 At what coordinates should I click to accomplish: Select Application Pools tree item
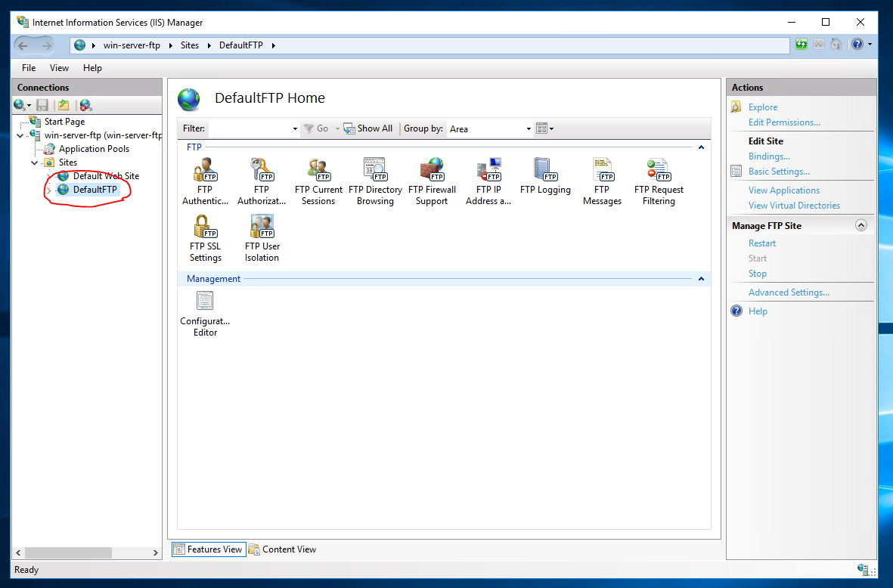tap(94, 149)
